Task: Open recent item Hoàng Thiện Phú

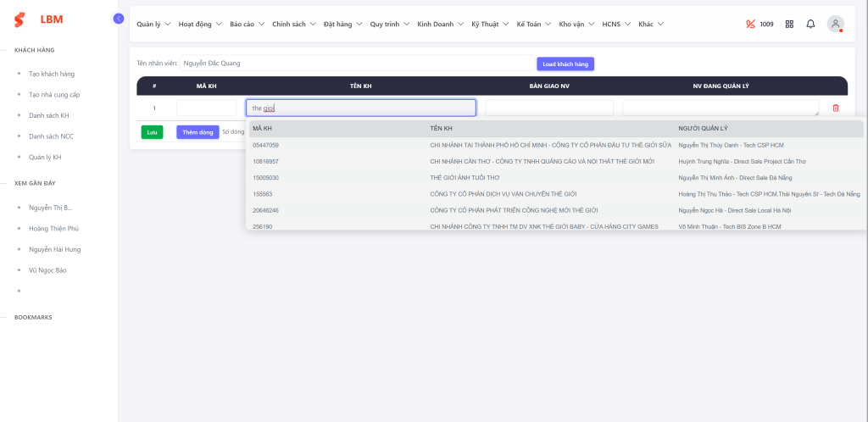Action: 53,228
